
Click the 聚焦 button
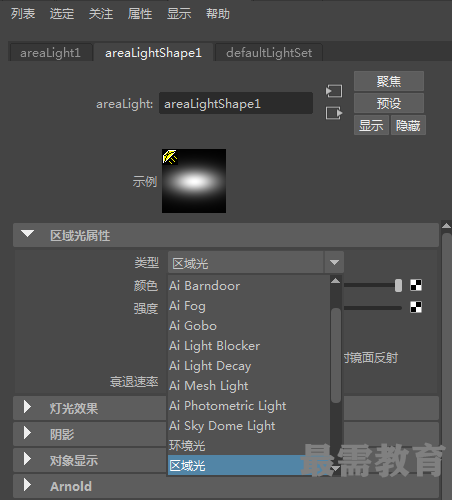[x=389, y=81]
